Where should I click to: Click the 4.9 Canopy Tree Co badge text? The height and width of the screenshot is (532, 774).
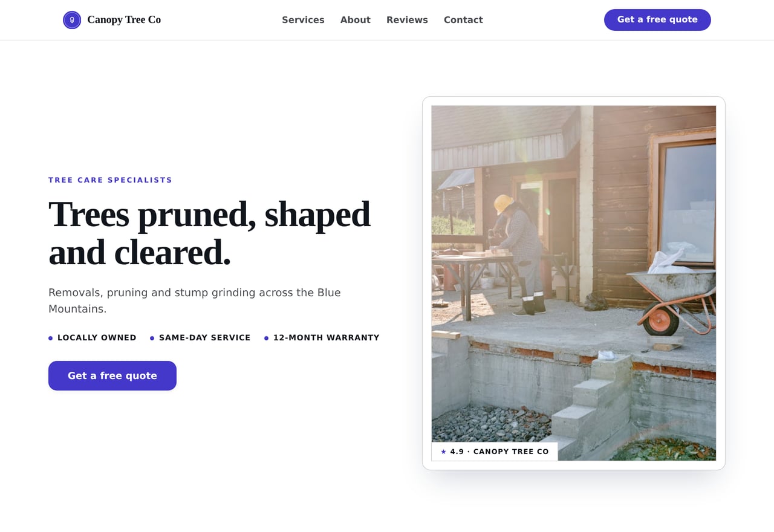[499, 452]
